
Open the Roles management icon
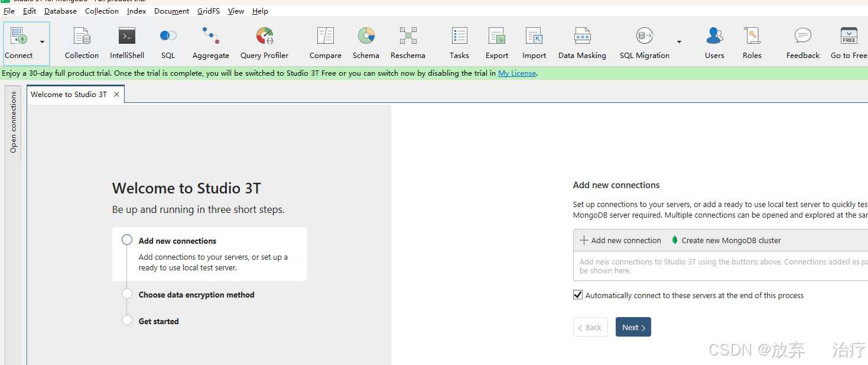(752, 43)
